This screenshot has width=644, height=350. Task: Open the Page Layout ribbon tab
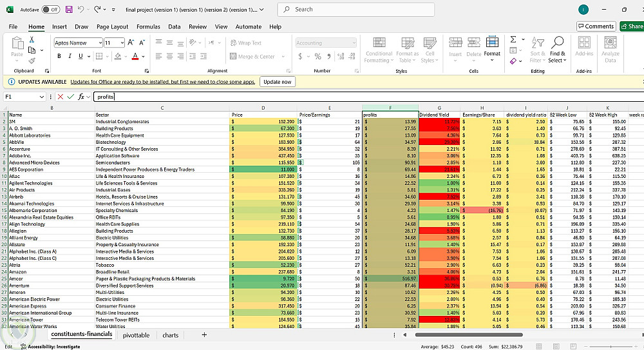112,26
